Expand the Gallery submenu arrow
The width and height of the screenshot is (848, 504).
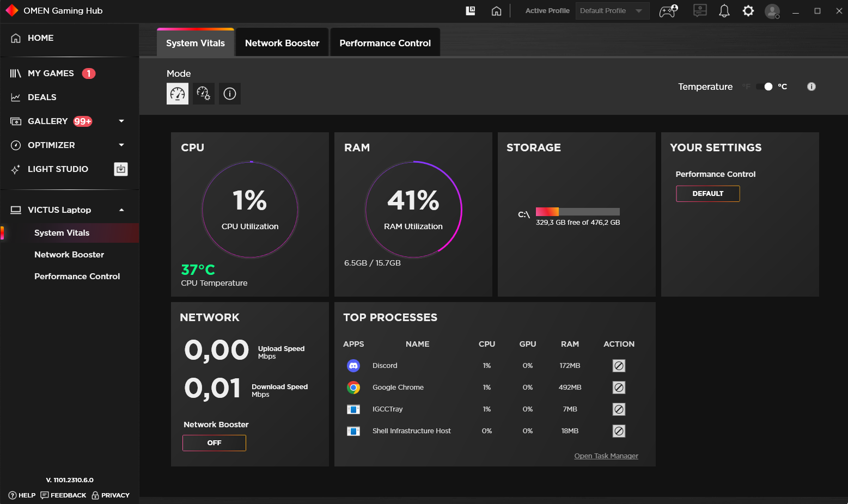121,121
